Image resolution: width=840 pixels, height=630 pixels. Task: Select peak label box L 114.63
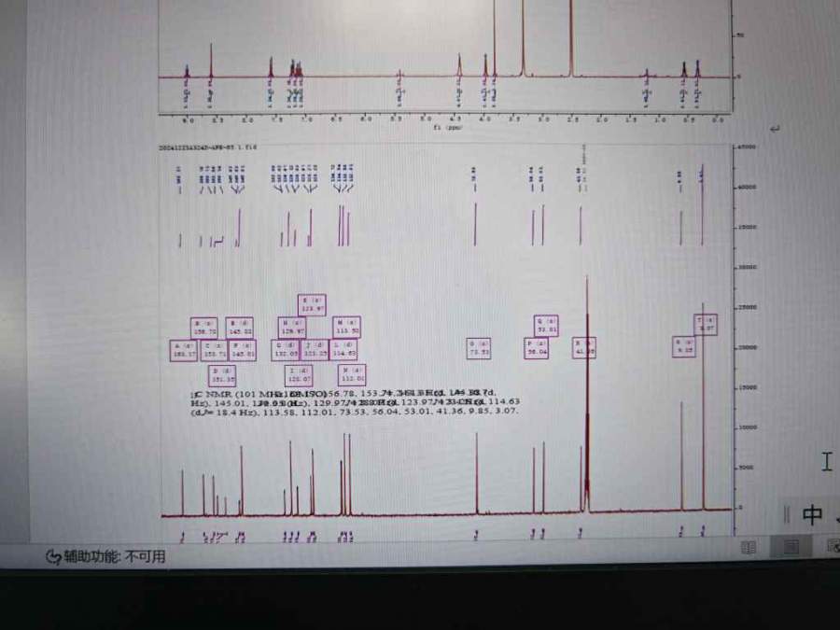click(343, 350)
